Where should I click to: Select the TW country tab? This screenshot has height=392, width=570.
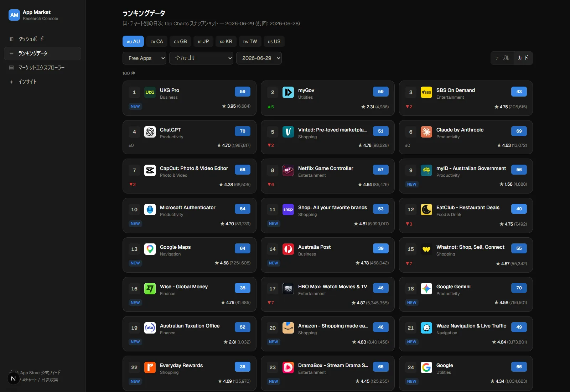click(250, 41)
